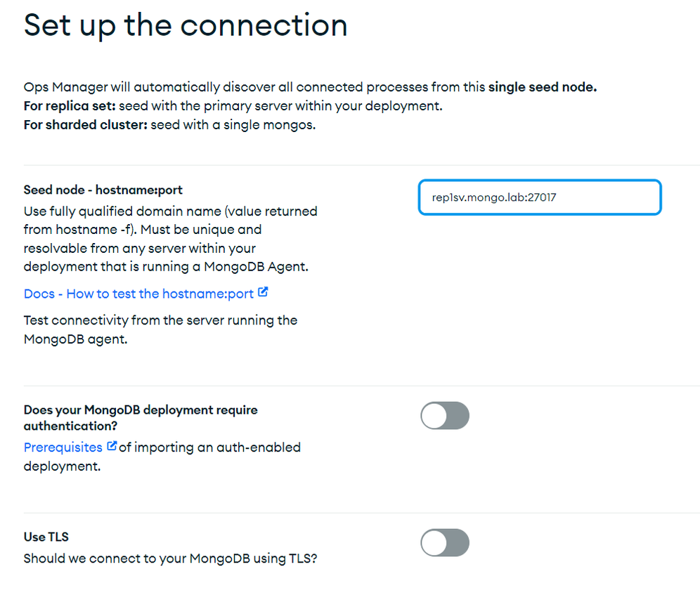Click the MongoDB deployment require authentication question

141,418
